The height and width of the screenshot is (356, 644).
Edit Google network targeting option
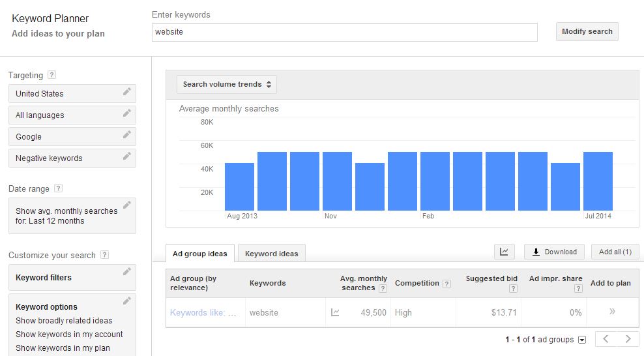coord(72,137)
